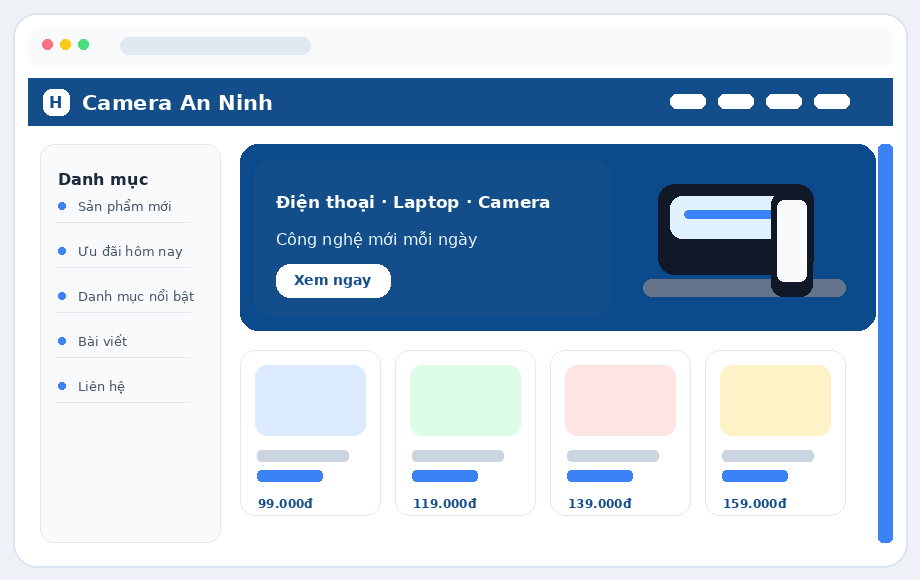Click the Xem ngay button
The image size is (920, 580).
click(333, 281)
